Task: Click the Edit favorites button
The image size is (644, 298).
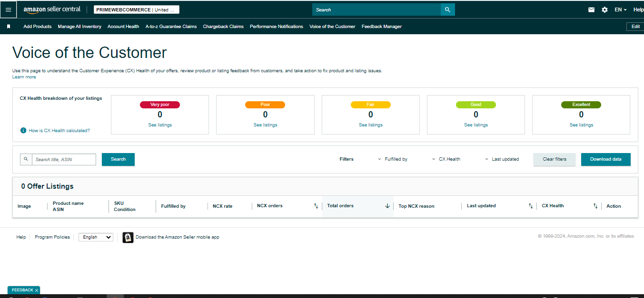Action: (x=635, y=27)
